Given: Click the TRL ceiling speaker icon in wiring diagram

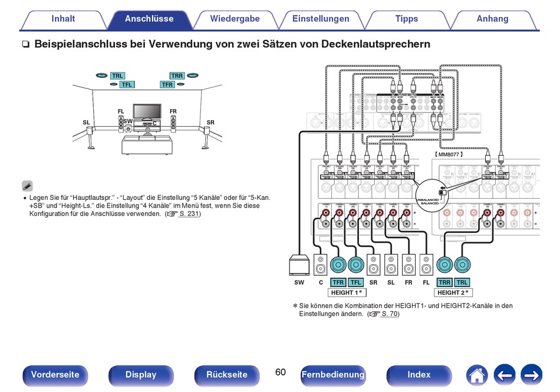Looking at the screenshot, I should click(x=462, y=265).
